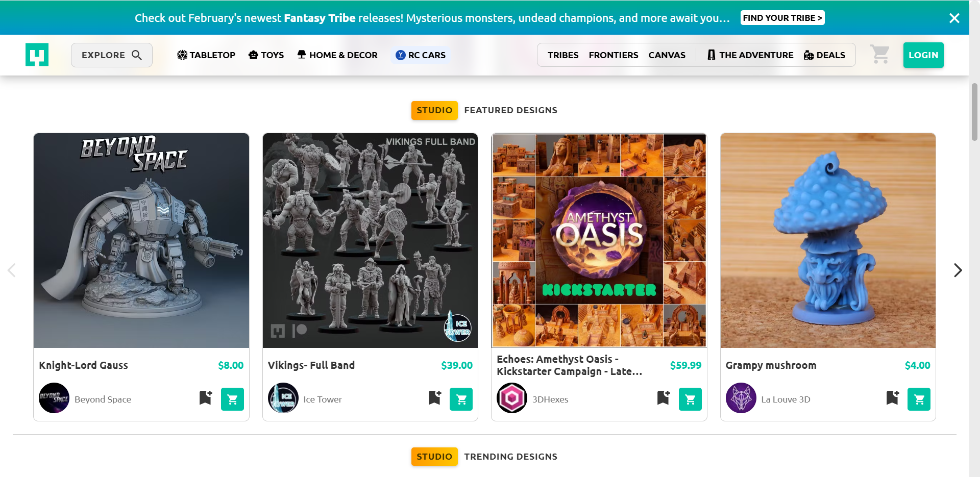980x477 pixels.
Task: Bookmark the Grampy mushroom design
Action: (893, 397)
